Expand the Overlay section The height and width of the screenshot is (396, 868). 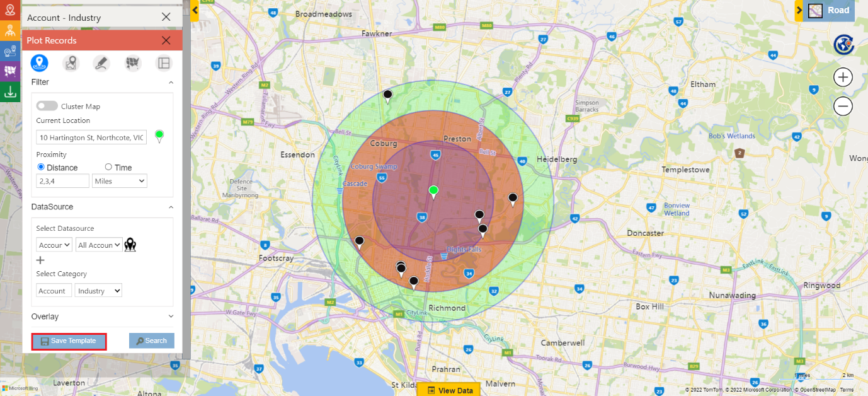(x=171, y=317)
